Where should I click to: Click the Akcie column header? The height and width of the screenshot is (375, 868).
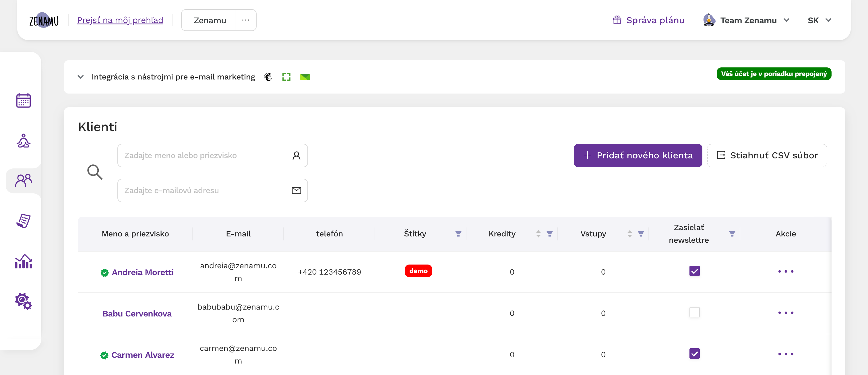(x=785, y=234)
